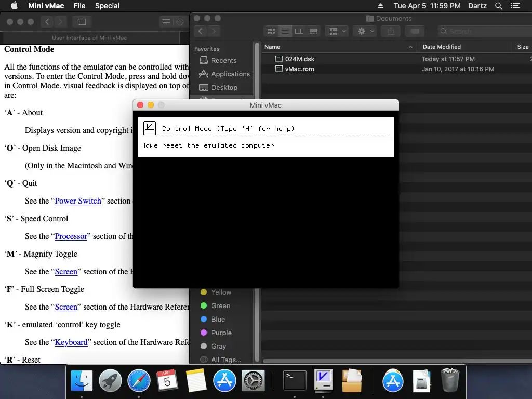
Task: Click the Dartz user name in menu bar
Action: [x=477, y=6]
